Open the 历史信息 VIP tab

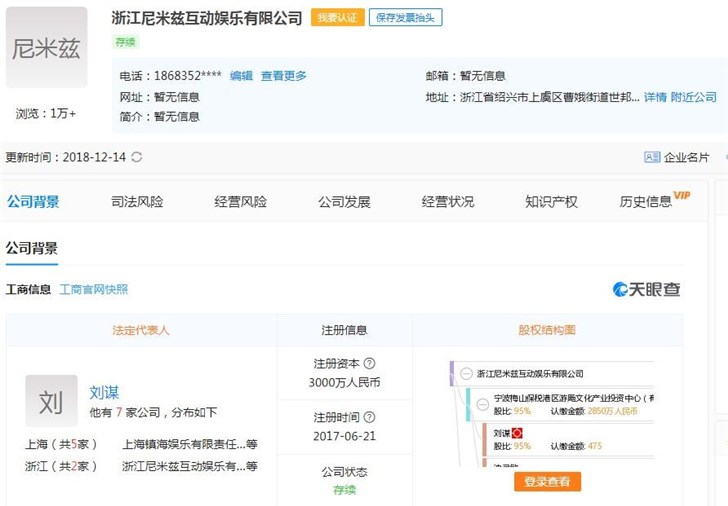tap(654, 200)
